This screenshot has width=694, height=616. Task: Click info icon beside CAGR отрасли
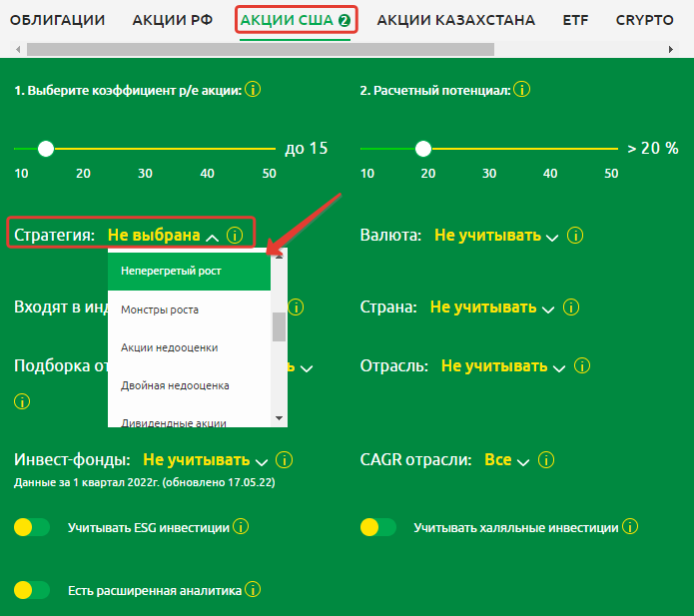545,460
